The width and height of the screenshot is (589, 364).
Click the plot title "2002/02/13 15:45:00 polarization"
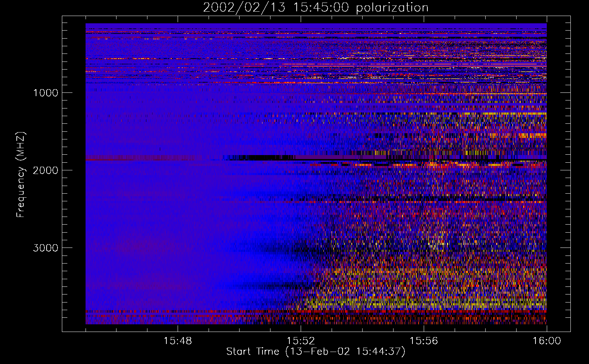pyautogui.click(x=316, y=7)
